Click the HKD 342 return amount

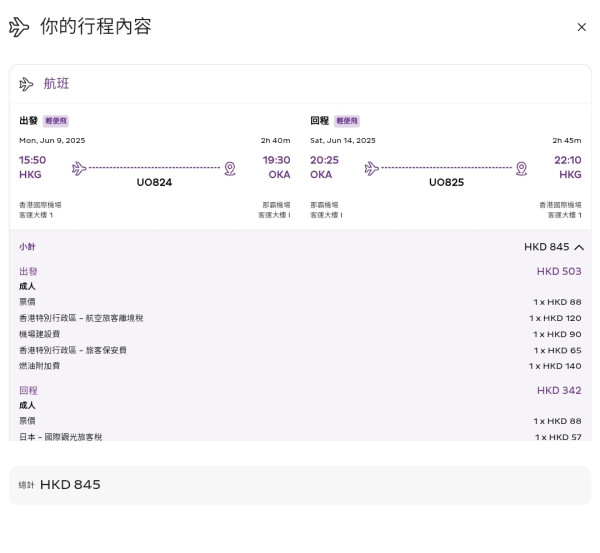pyautogui.click(x=559, y=390)
